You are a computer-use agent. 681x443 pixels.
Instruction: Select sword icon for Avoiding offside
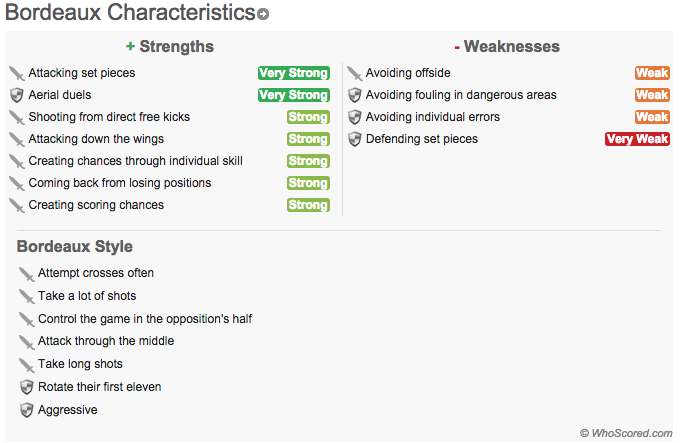click(354, 73)
